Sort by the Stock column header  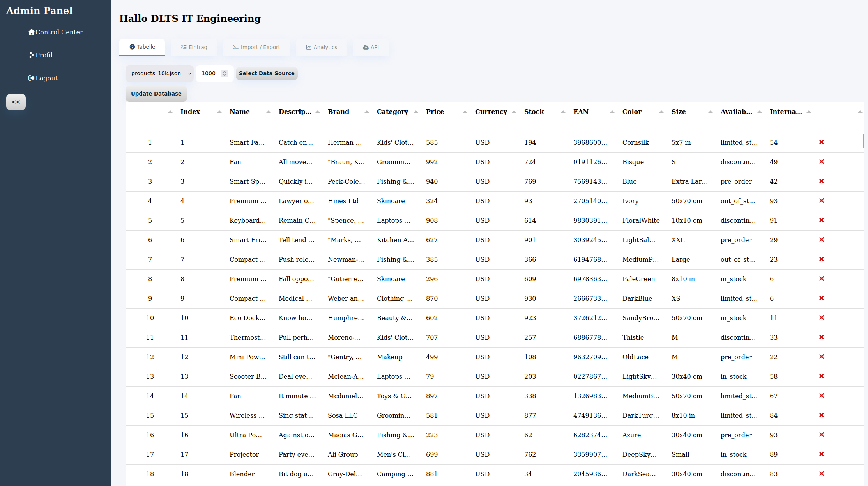tap(534, 112)
